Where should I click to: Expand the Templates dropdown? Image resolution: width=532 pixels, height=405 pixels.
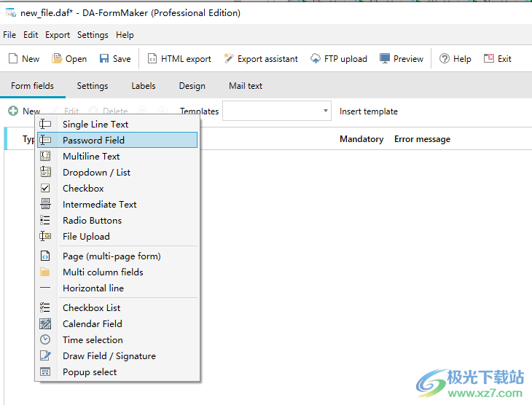coord(326,111)
